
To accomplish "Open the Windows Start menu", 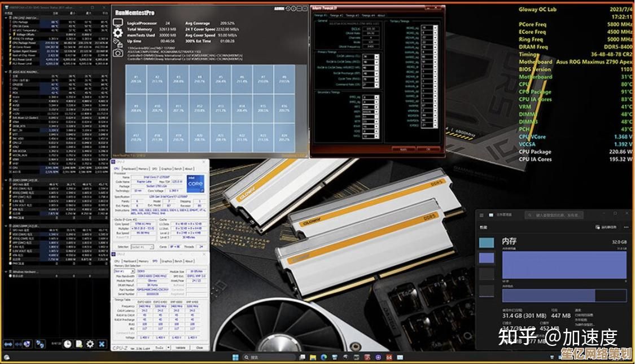I will click(235, 357).
